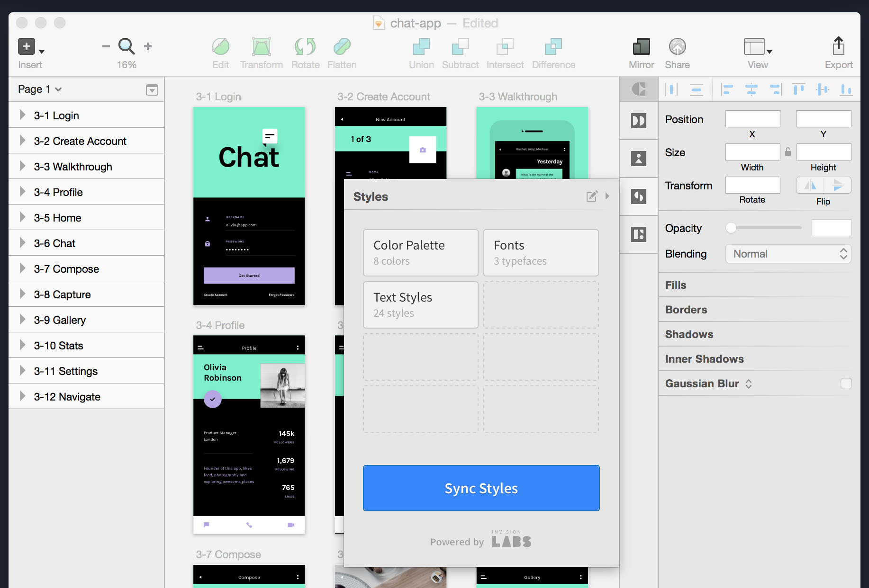Viewport: 869px width, 588px height.
Task: Select the Union boolean tool
Action: click(421, 47)
